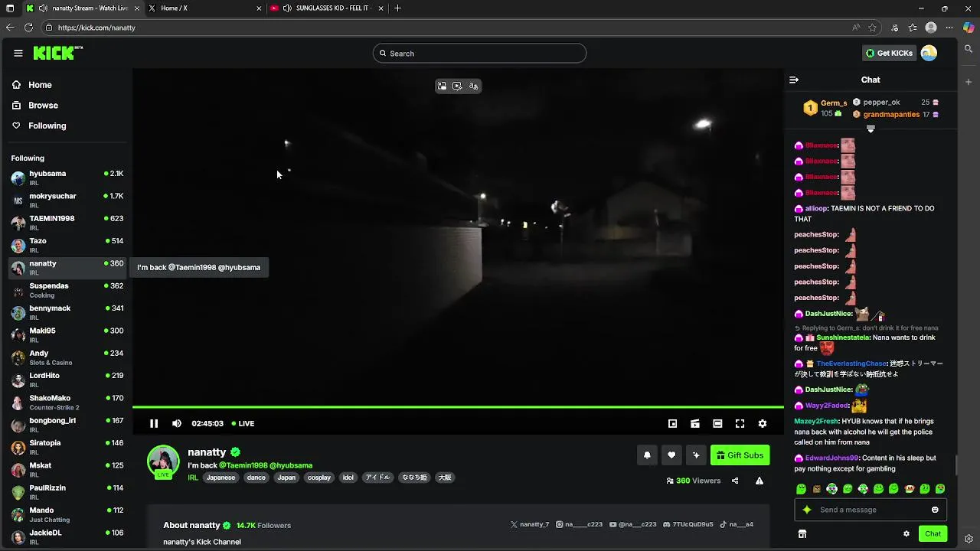Select the cosplay tag
Screen dimensions: 980x551
click(x=319, y=478)
